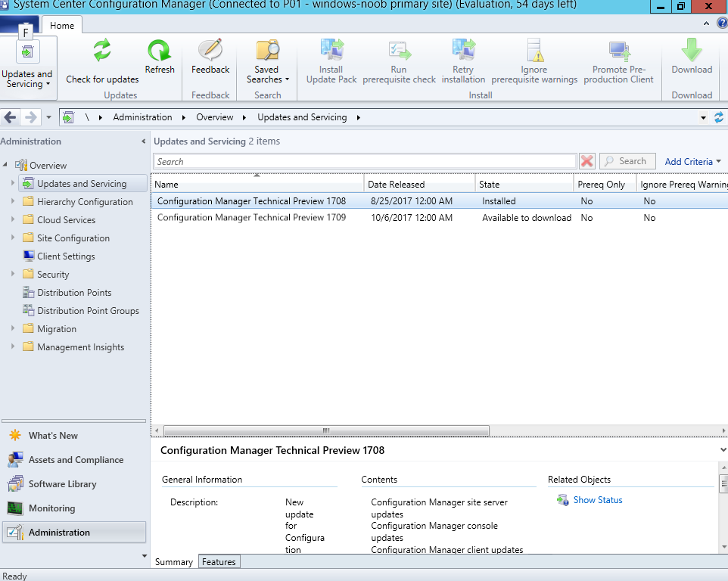
Task: Click the Search button
Action: (x=627, y=161)
